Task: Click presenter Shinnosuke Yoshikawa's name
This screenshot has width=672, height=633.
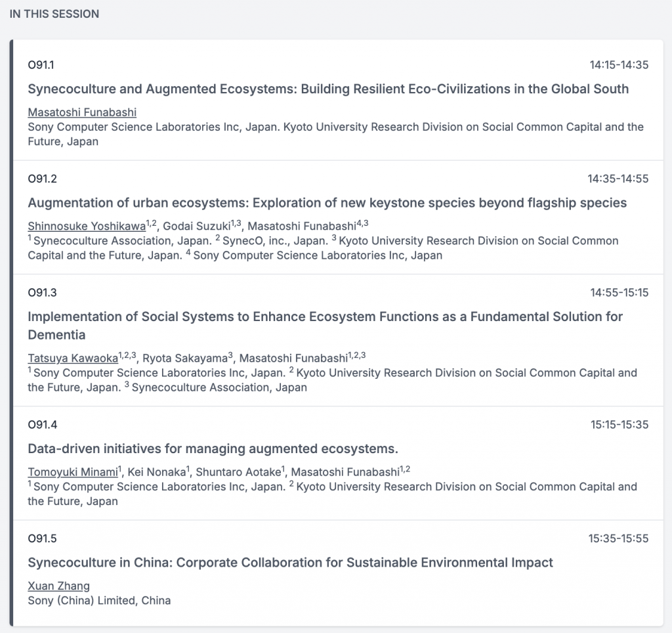Action: 87,227
